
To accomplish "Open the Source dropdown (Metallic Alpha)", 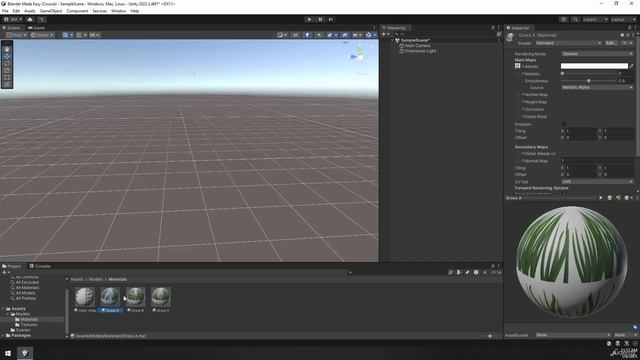I will (598, 87).
